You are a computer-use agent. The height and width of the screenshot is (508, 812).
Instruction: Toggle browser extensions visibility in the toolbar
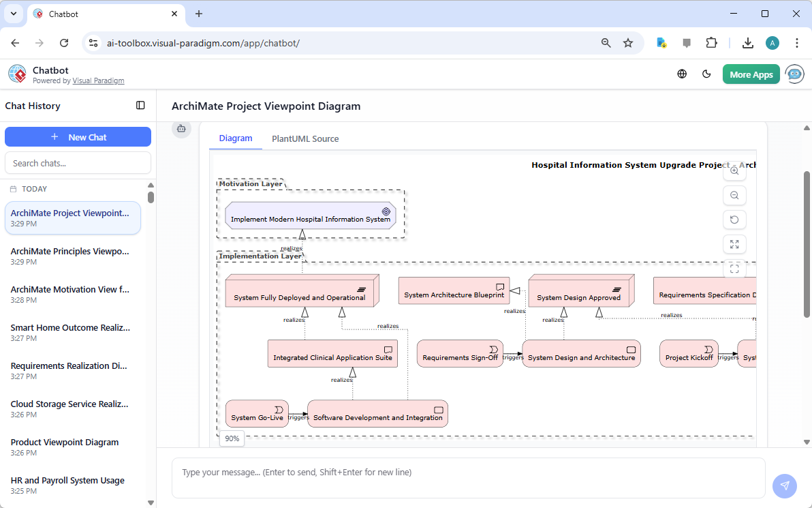pos(711,42)
